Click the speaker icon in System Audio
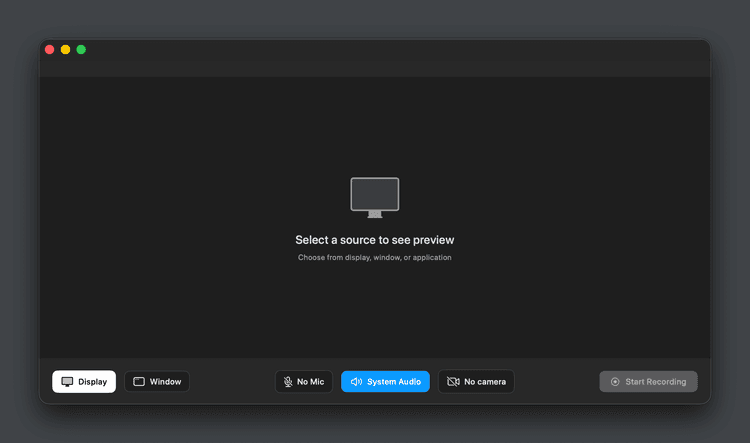750x443 pixels. click(x=356, y=382)
